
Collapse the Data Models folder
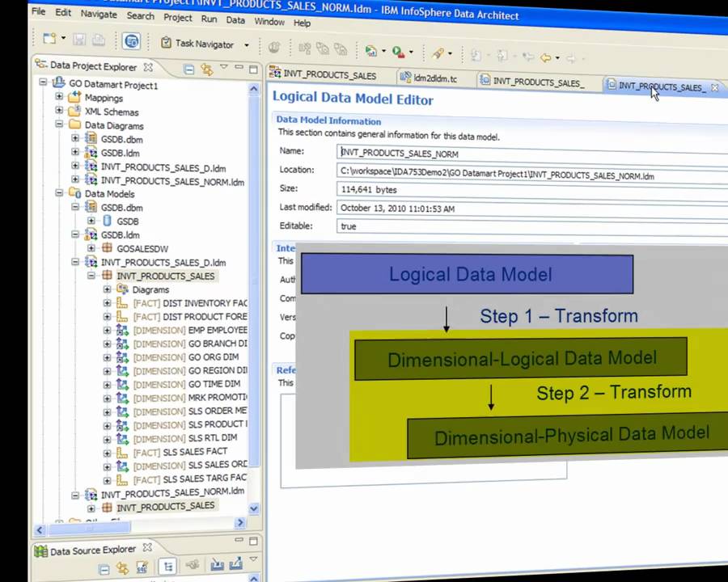[59, 192]
